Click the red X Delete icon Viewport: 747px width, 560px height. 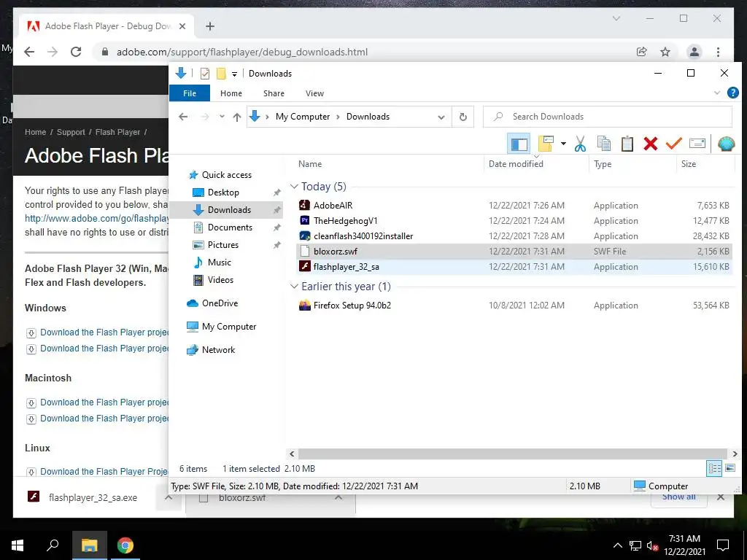click(x=650, y=144)
